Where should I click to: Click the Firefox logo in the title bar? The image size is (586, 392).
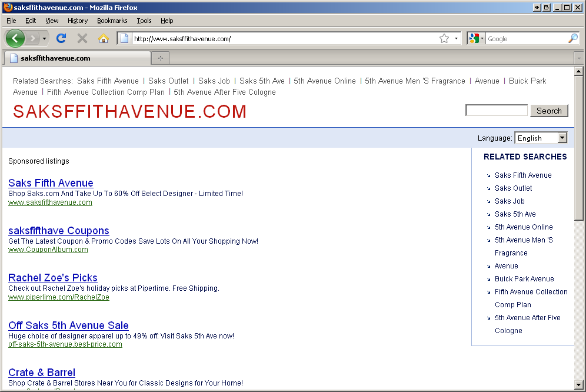(8, 8)
